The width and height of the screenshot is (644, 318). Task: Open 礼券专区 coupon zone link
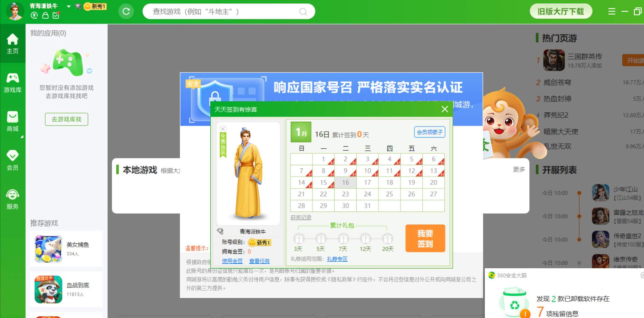(337, 259)
